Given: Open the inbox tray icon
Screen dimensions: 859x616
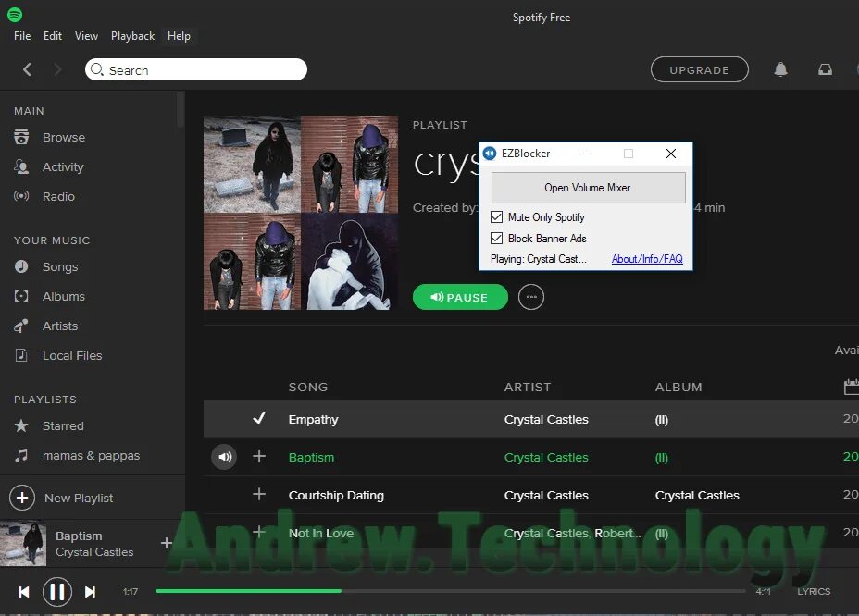Looking at the screenshot, I should click(825, 69).
